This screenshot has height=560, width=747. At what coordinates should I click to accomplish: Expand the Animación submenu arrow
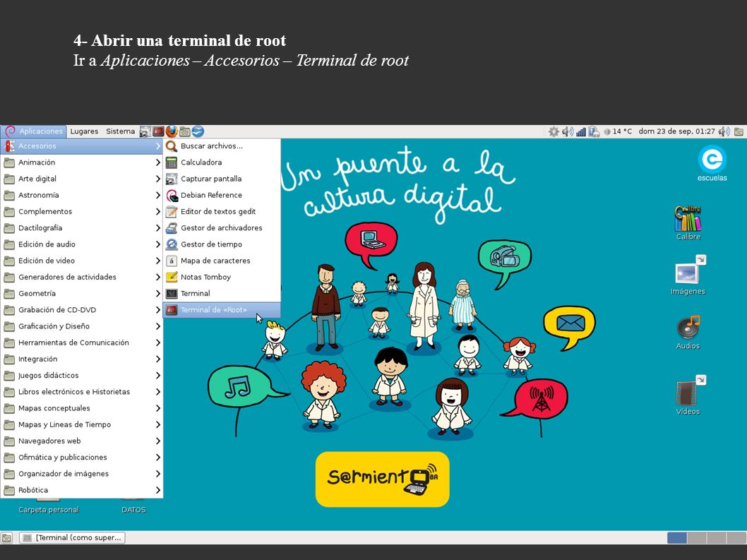pos(157,162)
